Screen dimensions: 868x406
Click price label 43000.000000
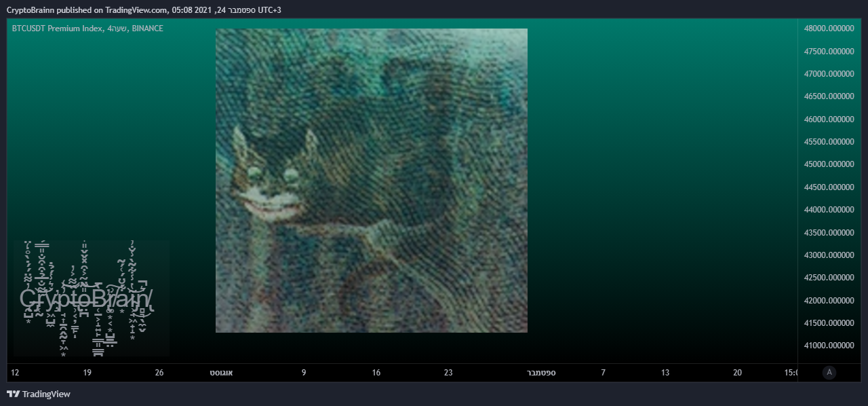[x=829, y=255]
